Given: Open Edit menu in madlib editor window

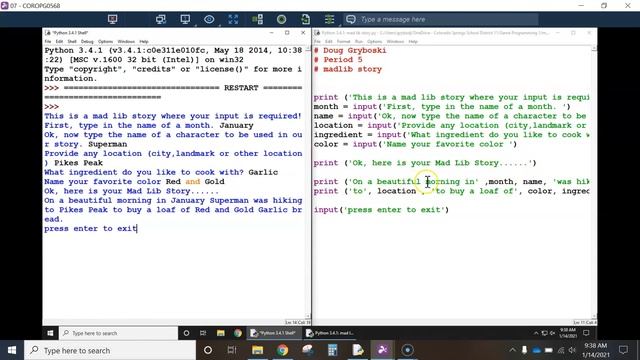Looking at the screenshot, I should pyautogui.click(x=329, y=42).
